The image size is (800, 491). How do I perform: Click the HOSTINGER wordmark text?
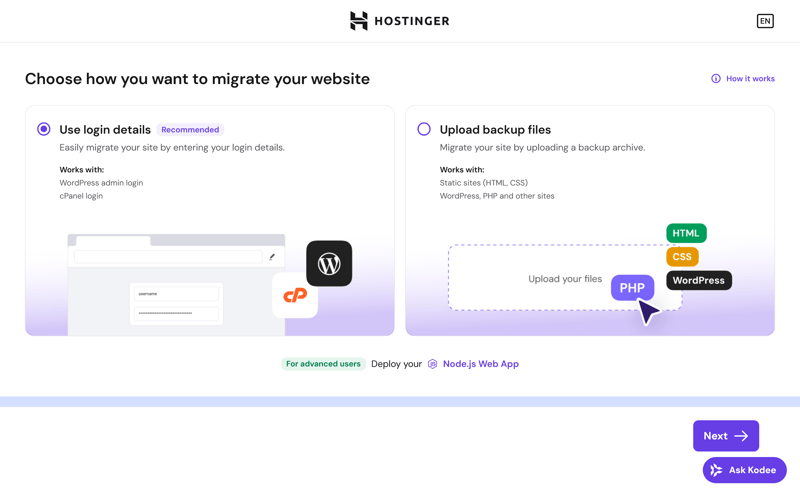point(412,21)
